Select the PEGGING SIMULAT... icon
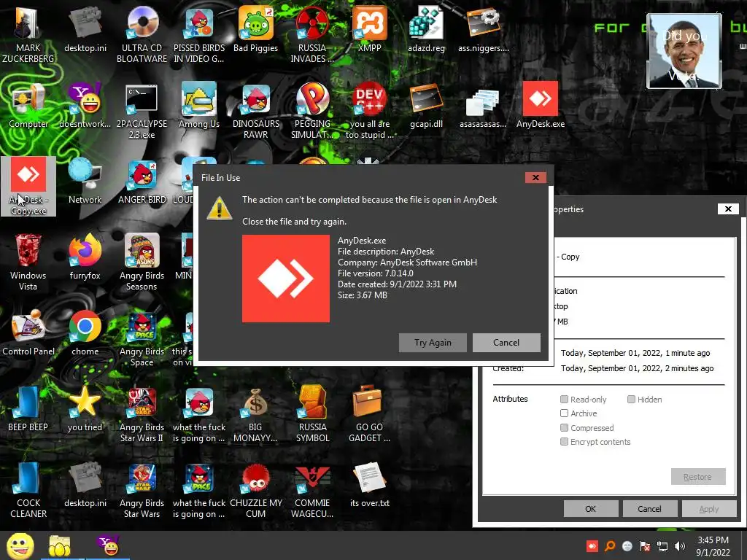Screen dimensions: 747x560 click(312, 111)
